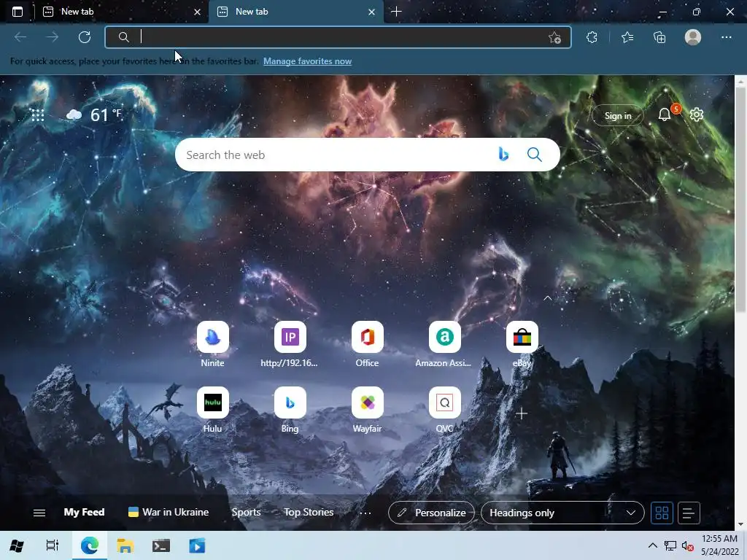Image resolution: width=747 pixels, height=560 pixels.
Task: Open the notifications bell icon
Action: pyautogui.click(x=665, y=114)
